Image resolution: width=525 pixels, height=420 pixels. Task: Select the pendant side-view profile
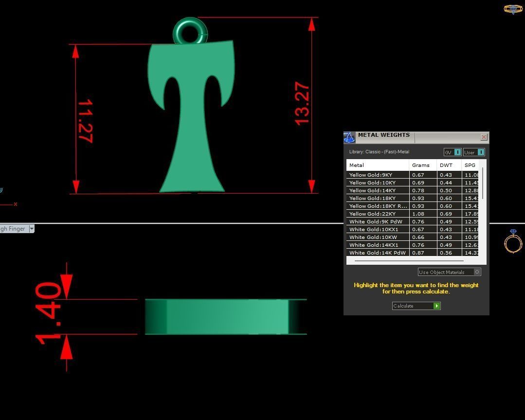[226, 317]
